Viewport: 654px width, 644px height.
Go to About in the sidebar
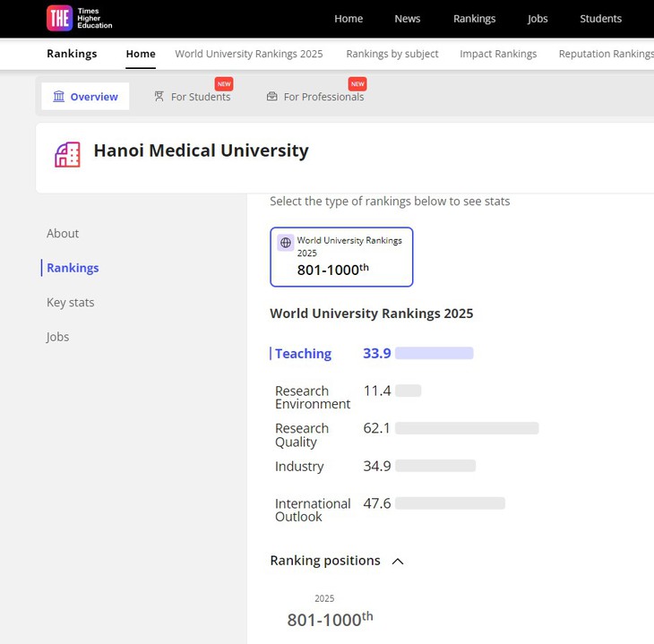pyautogui.click(x=63, y=233)
